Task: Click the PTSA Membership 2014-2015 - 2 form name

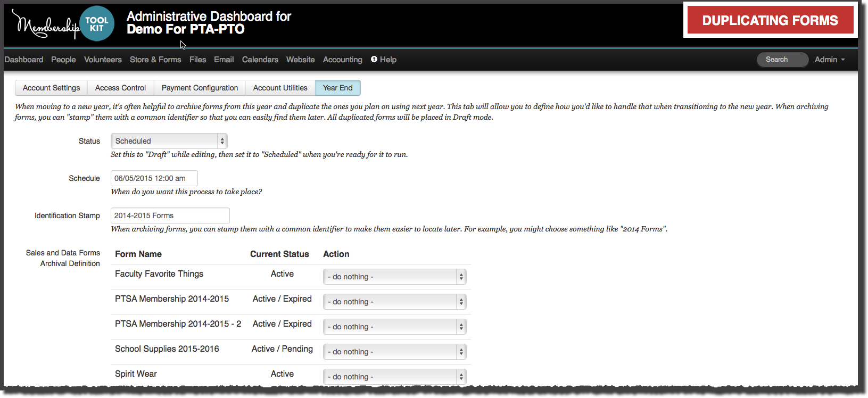Action: click(x=178, y=324)
